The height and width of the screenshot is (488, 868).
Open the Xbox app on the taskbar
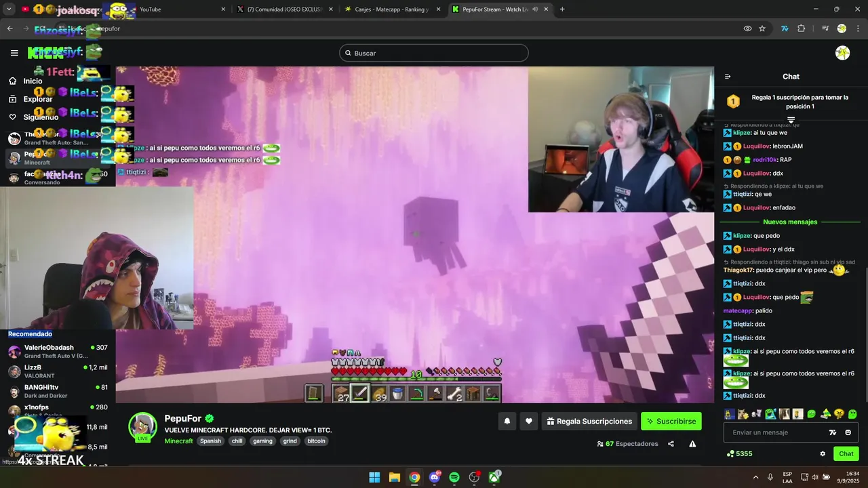[x=494, y=477]
